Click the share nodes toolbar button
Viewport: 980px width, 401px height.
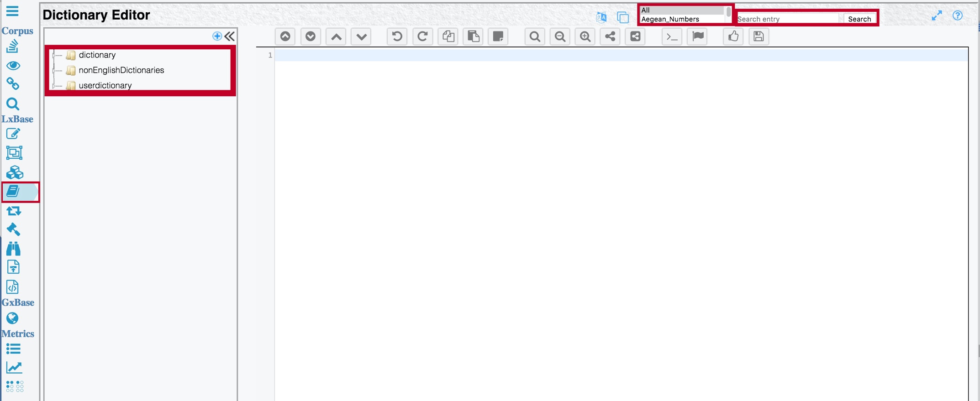[x=610, y=36]
